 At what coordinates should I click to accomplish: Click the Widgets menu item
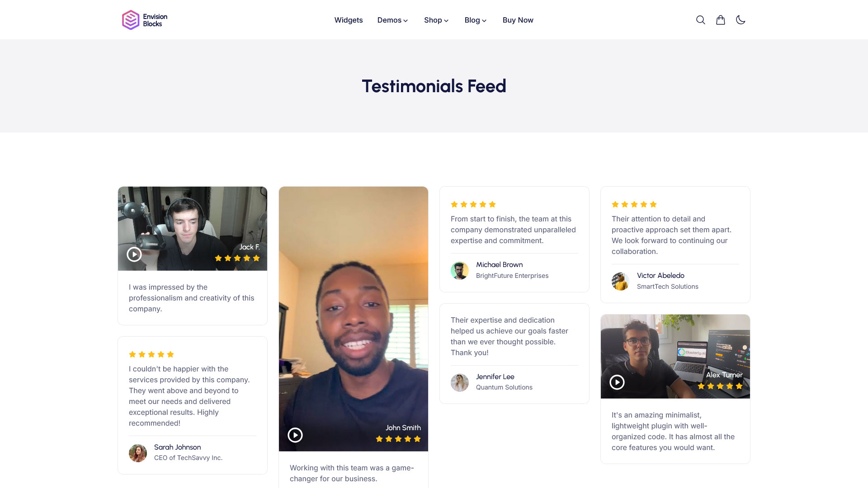348,20
